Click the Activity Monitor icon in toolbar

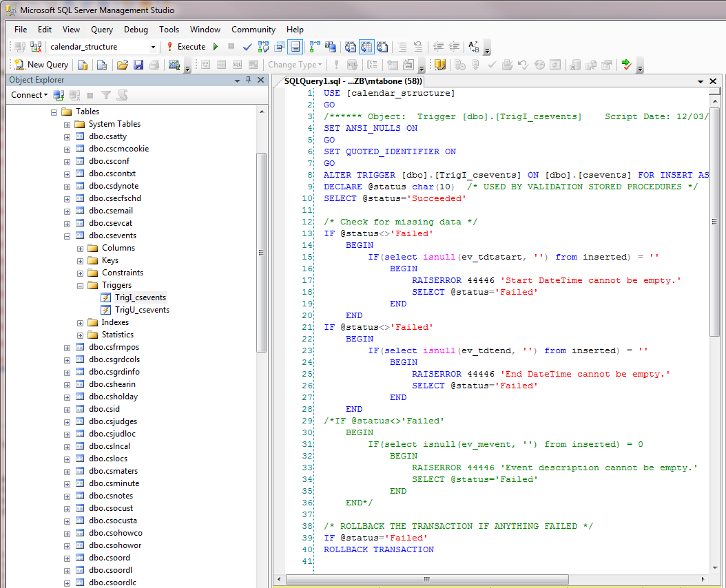(174, 65)
